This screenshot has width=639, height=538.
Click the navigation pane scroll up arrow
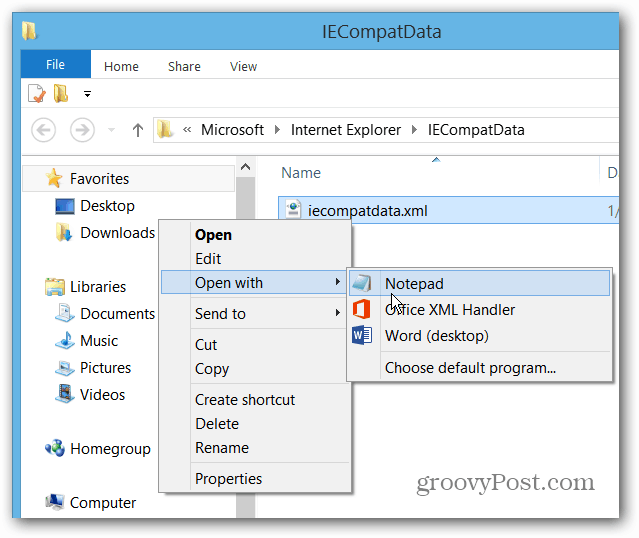point(245,166)
